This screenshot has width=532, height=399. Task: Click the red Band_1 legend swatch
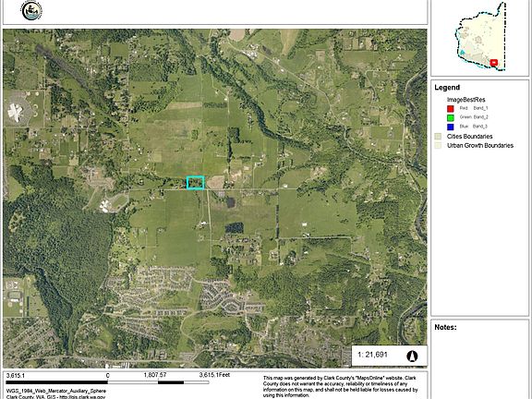click(x=450, y=109)
